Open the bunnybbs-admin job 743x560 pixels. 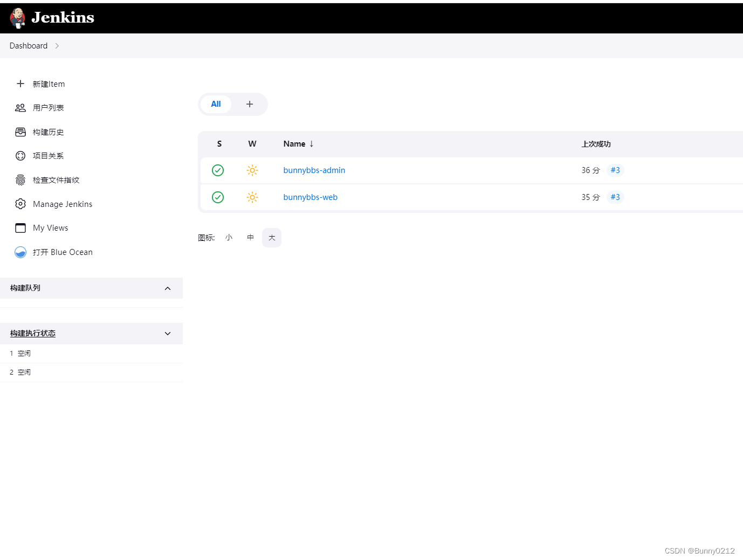click(x=314, y=170)
